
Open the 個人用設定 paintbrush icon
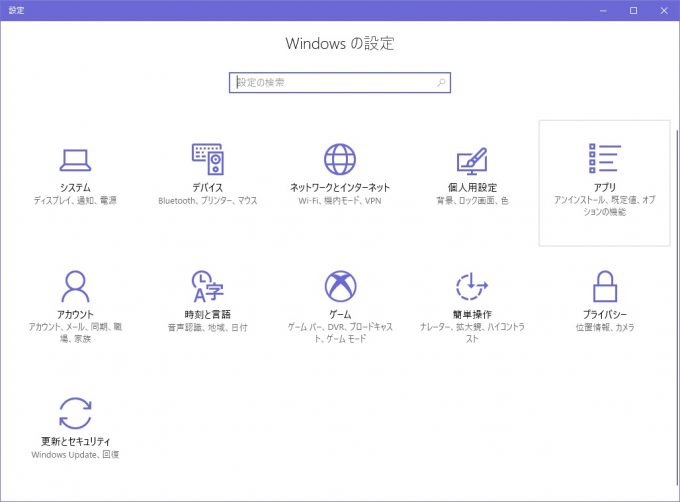pyautogui.click(x=472, y=160)
